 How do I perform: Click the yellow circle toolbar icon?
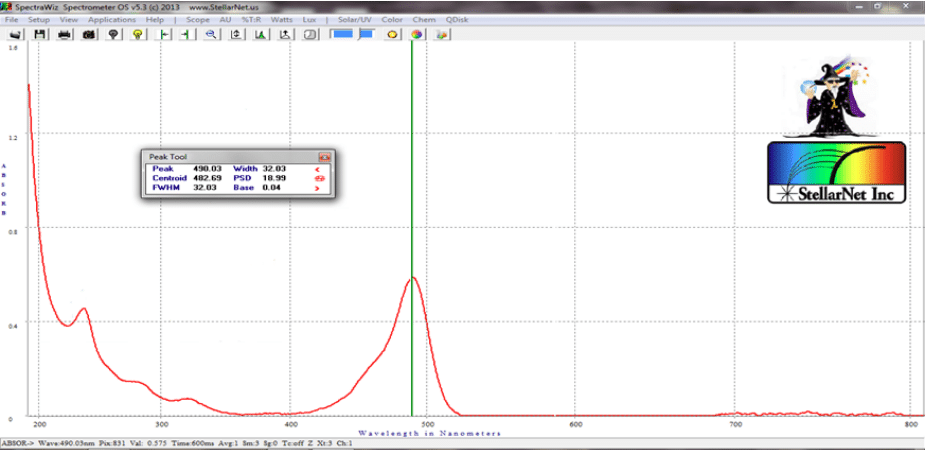pyautogui.click(x=392, y=34)
